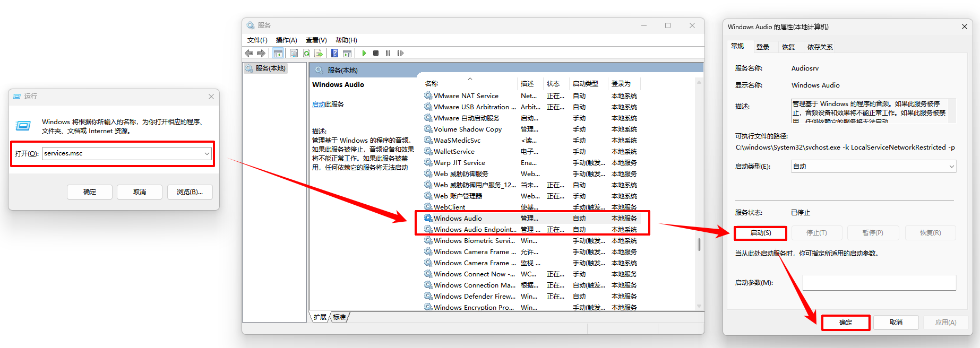The image size is (980, 348).
Task: Click the scroll-up arrow of services list
Action: coord(699,82)
